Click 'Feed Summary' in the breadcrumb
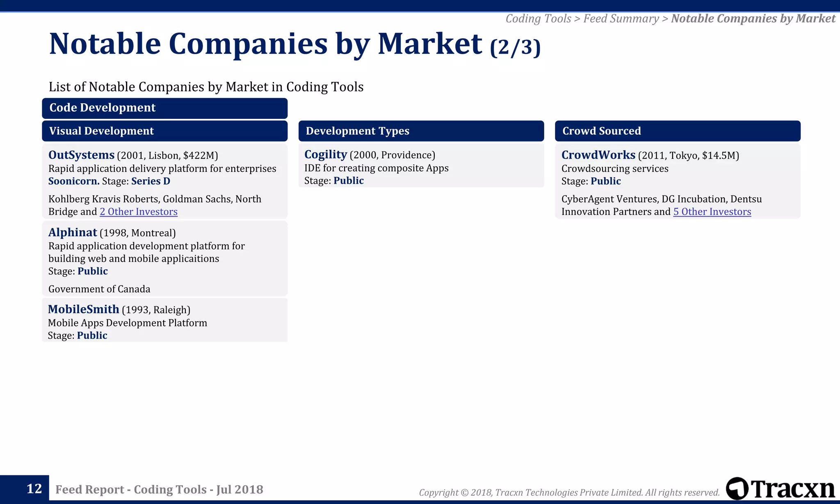 pyautogui.click(x=621, y=18)
